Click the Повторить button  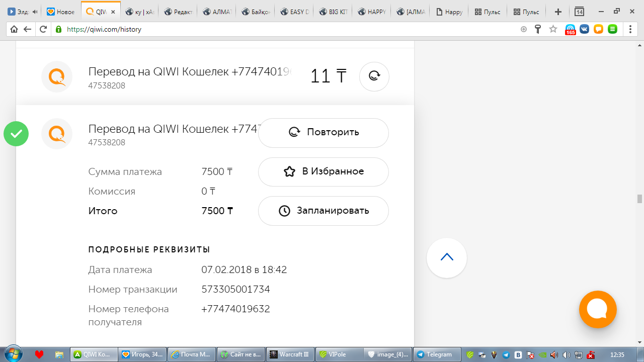coord(324,133)
